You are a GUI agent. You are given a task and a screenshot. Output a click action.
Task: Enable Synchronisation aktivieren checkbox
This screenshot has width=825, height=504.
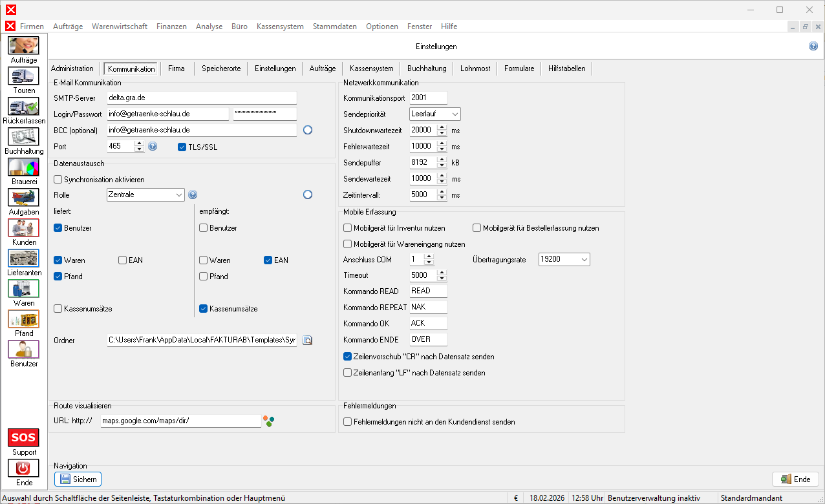58,179
